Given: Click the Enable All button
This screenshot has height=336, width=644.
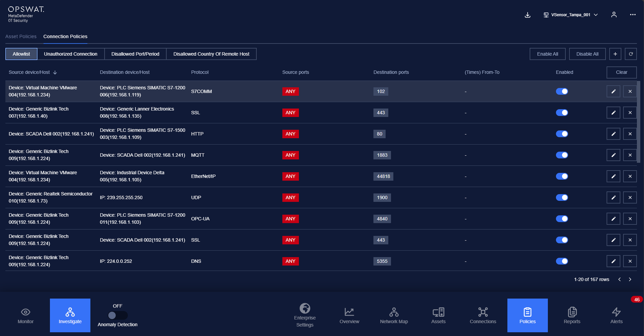Looking at the screenshot, I should 548,54.
